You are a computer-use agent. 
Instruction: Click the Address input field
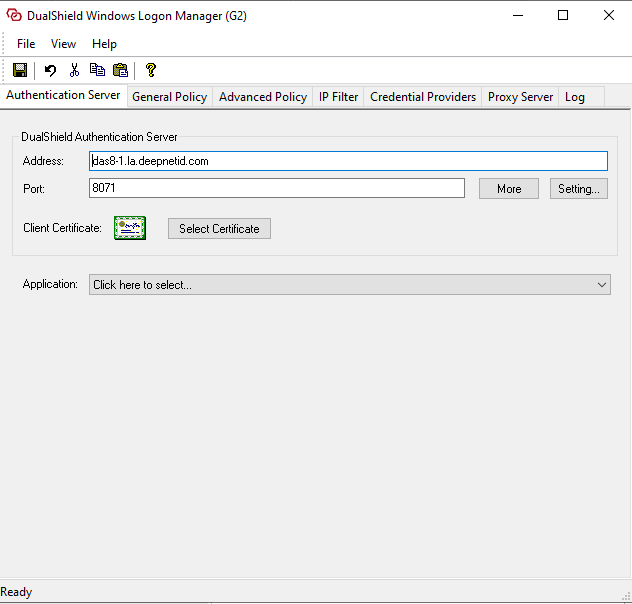pos(347,161)
